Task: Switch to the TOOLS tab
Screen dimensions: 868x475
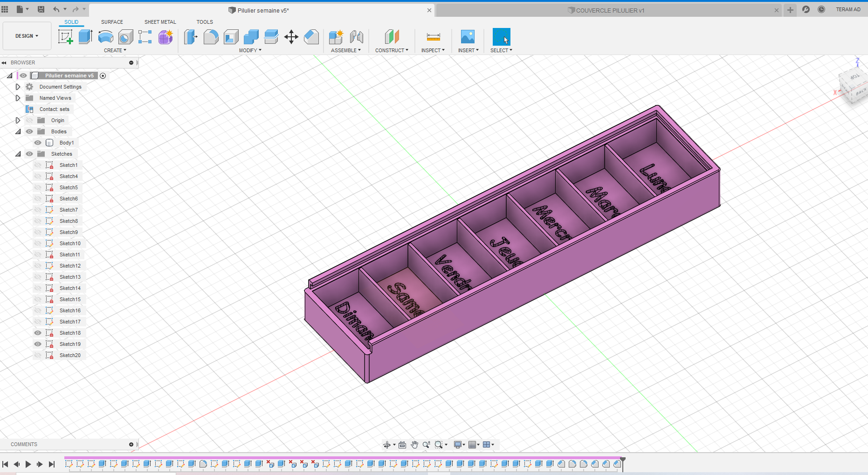Action: point(205,22)
